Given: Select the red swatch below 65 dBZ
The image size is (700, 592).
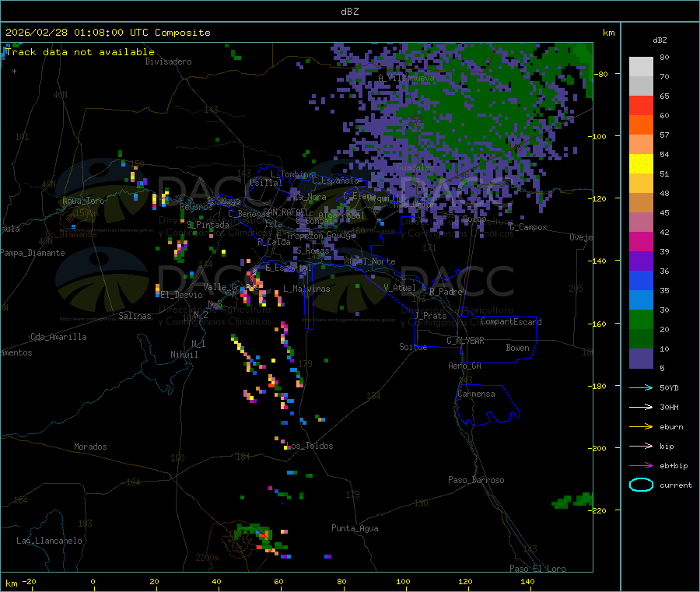Looking at the screenshot, I should click(x=641, y=105).
